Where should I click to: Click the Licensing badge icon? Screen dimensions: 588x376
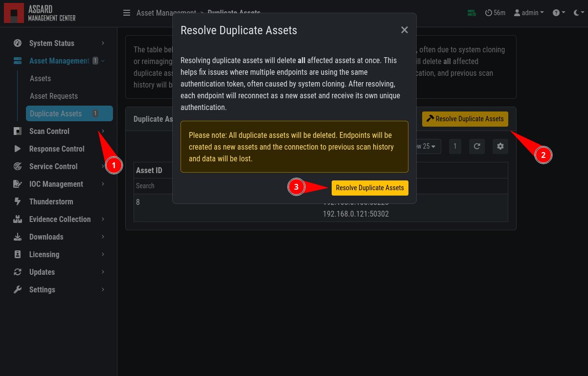[x=18, y=254]
